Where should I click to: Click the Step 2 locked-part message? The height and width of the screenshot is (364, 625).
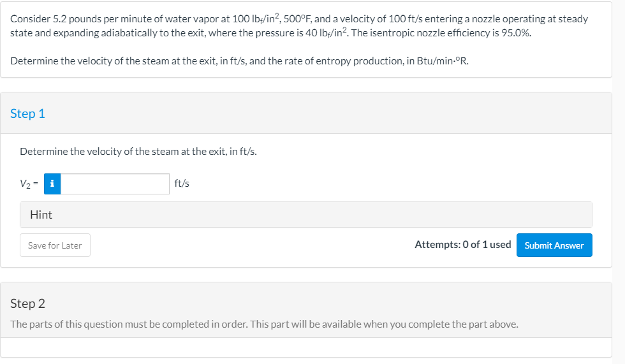[x=264, y=324]
